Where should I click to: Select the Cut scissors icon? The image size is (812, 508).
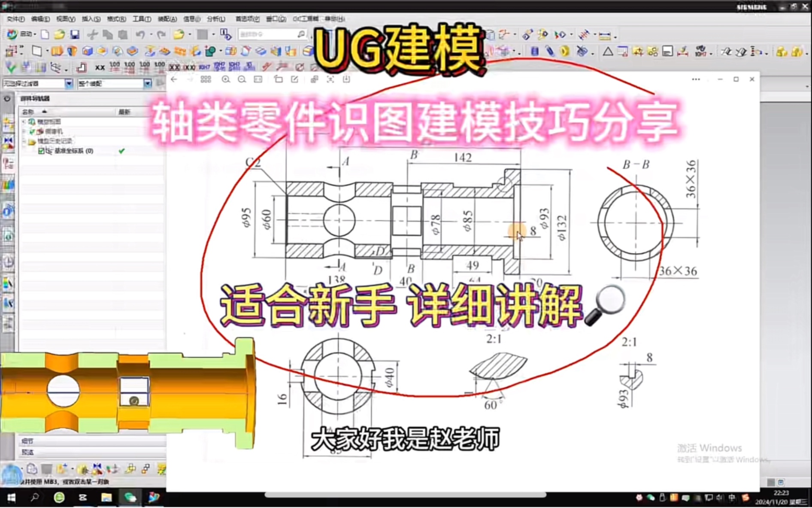tap(93, 34)
